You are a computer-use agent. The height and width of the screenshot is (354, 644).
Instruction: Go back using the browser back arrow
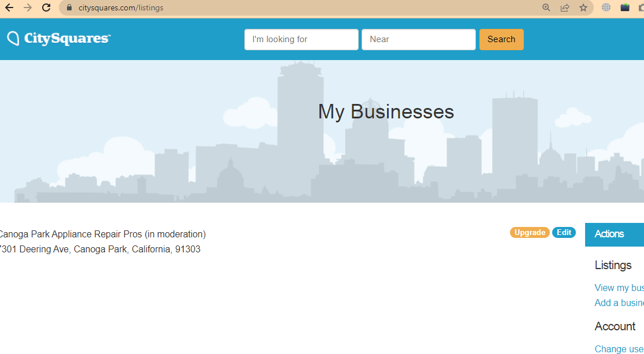coord(9,8)
